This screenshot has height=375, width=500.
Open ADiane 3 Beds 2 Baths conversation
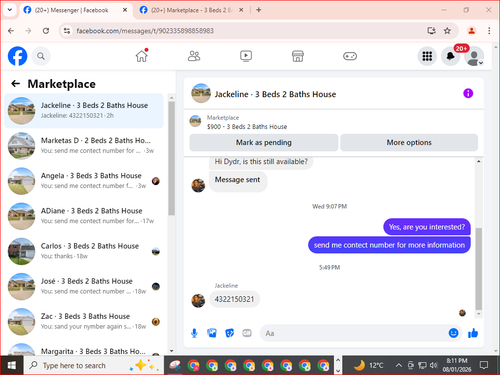tap(84, 216)
